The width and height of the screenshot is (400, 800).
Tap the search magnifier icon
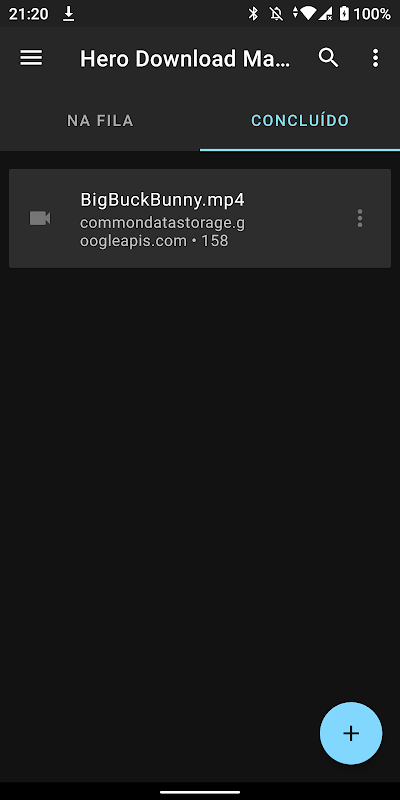point(329,58)
